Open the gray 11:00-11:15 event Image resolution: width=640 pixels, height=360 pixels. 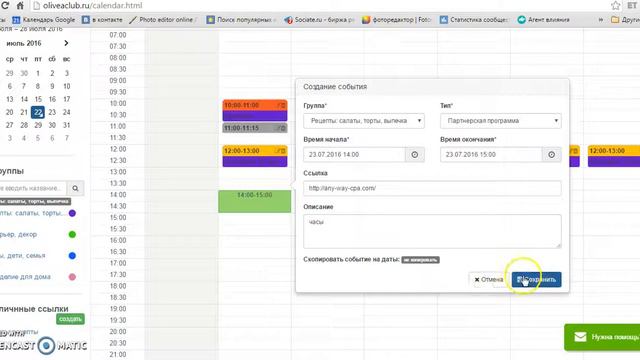click(x=255, y=128)
